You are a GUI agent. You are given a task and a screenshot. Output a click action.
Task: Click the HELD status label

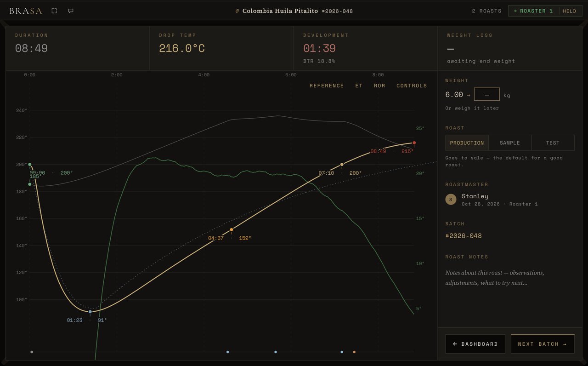pos(570,11)
